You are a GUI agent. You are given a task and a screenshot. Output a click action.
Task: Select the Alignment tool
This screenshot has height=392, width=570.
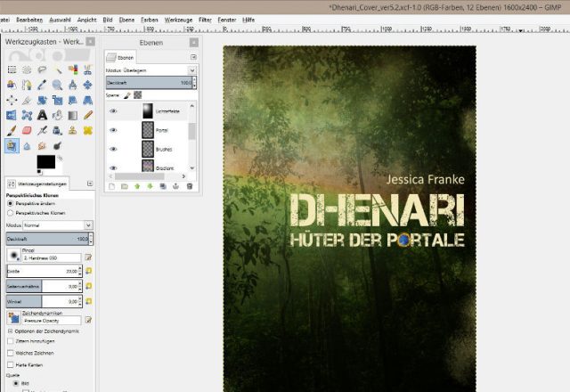[12, 100]
